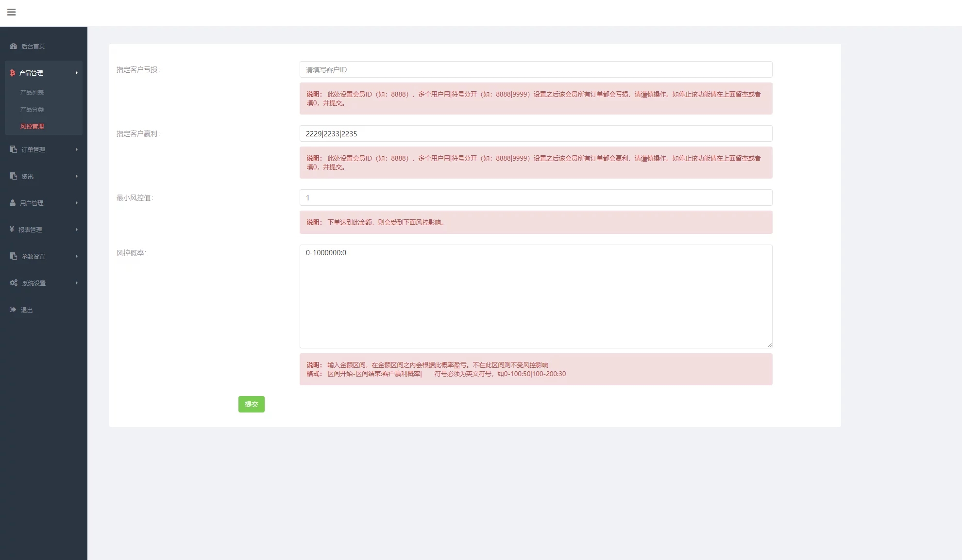Click the bitcoin icon beside 产品管理

pos(13,73)
